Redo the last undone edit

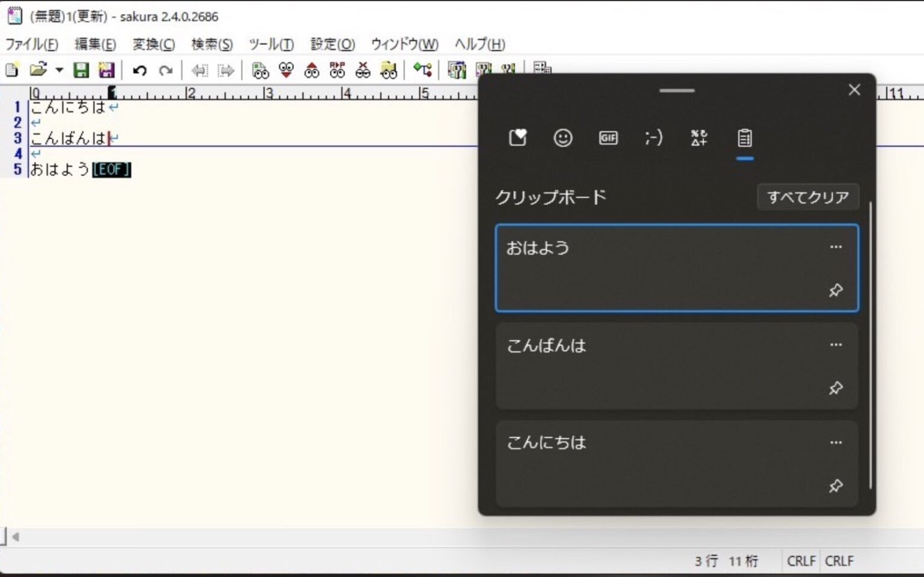point(165,70)
